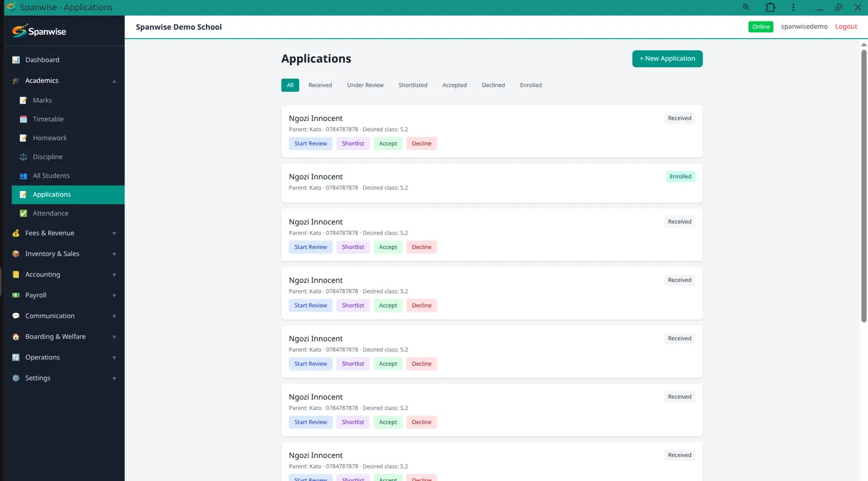Click the green Enrolled status badge on card
Screen dimensions: 868x481
coord(680,177)
